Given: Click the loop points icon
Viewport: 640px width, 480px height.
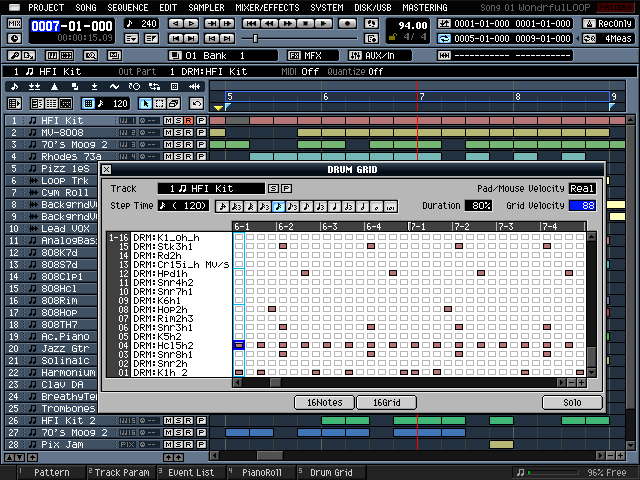Looking at the screenshot, I should pos(444,39).
